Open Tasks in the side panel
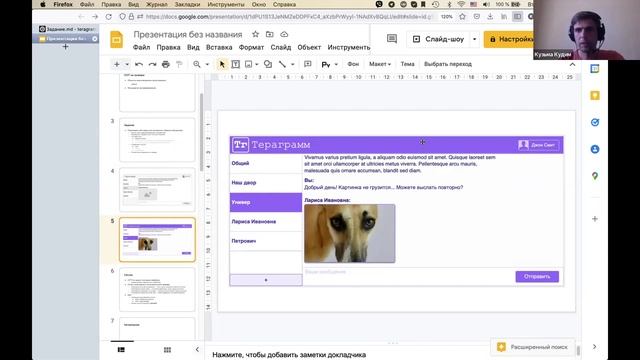Viewport: 640px width, 360px height. tap(595, 122)
